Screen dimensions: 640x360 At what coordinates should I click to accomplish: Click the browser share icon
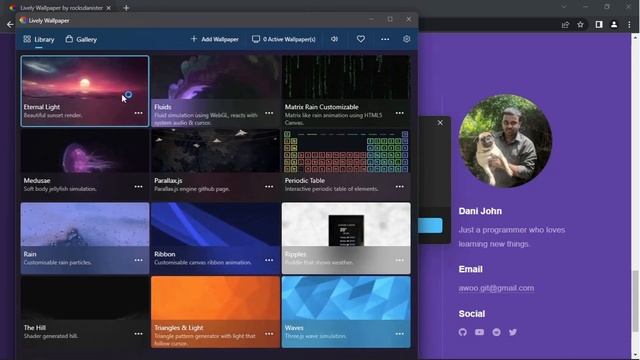(x=565, y=25)
